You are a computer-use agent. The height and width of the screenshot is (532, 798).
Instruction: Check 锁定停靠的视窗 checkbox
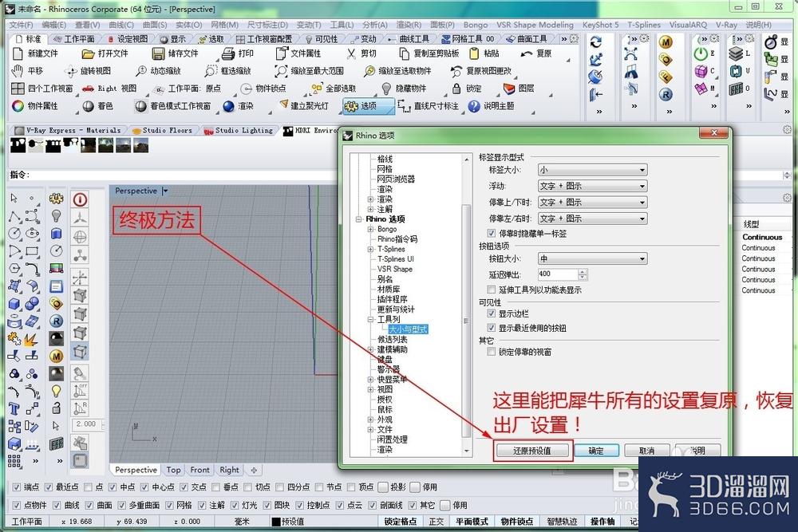(491, 352)
